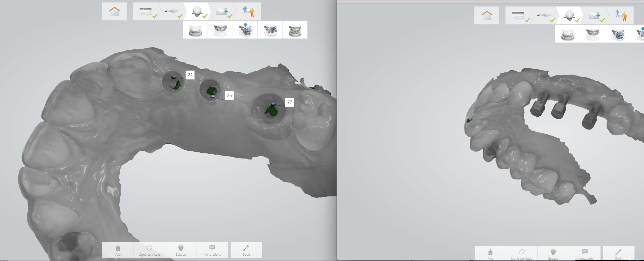Viewport: 644px width, 261px height.
Task: Open the two-person communication step, left window
Action: coord(249,12)
